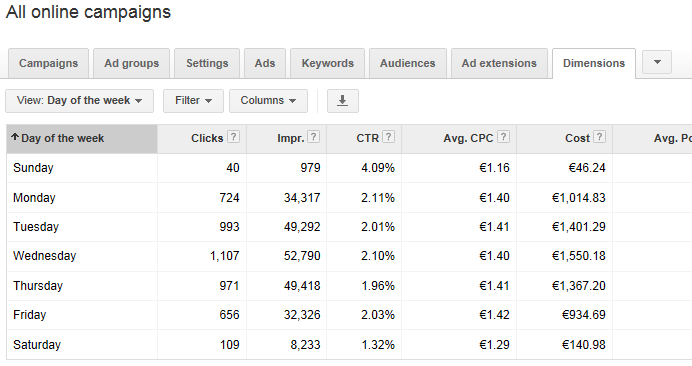
Task: Select the Wednesday row
Action: pos(349,256)
